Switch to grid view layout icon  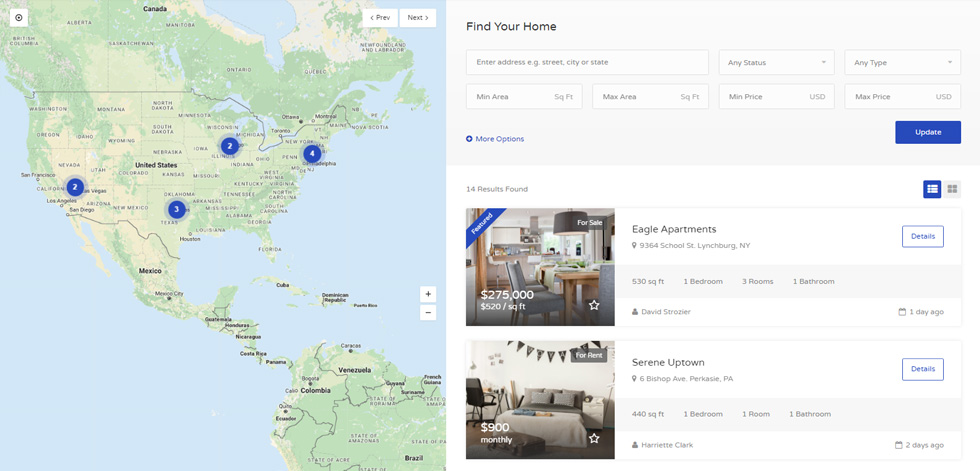tap(952, 189)
